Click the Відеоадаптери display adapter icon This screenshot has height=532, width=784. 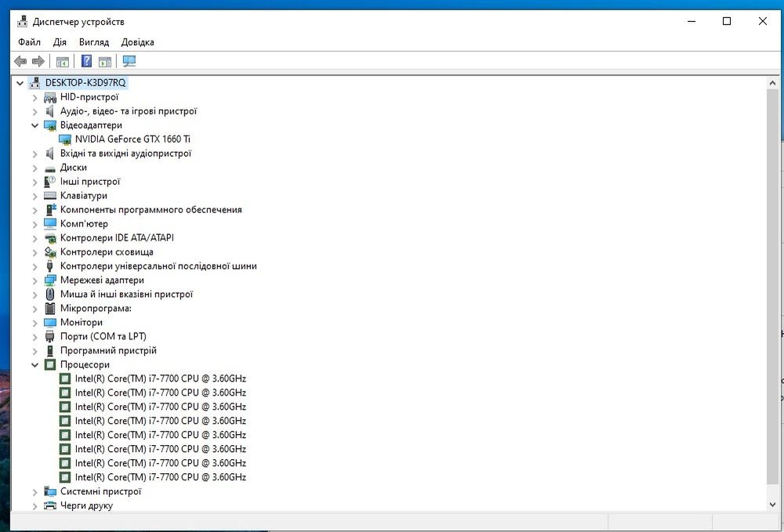pyautogui.click(x=50, y=125)
